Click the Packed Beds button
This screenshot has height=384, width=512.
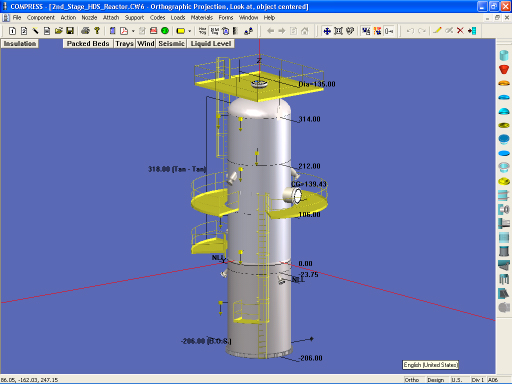(88, 44)
